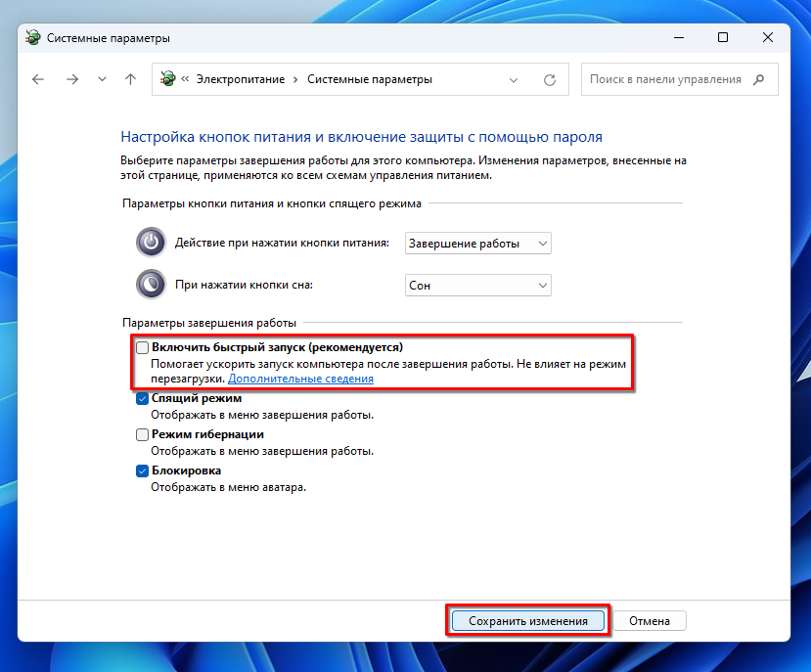Expand the recent locations chevron
Image resolution: width=811 pixels, height=672 pixels.
click(x=102, y=79)
